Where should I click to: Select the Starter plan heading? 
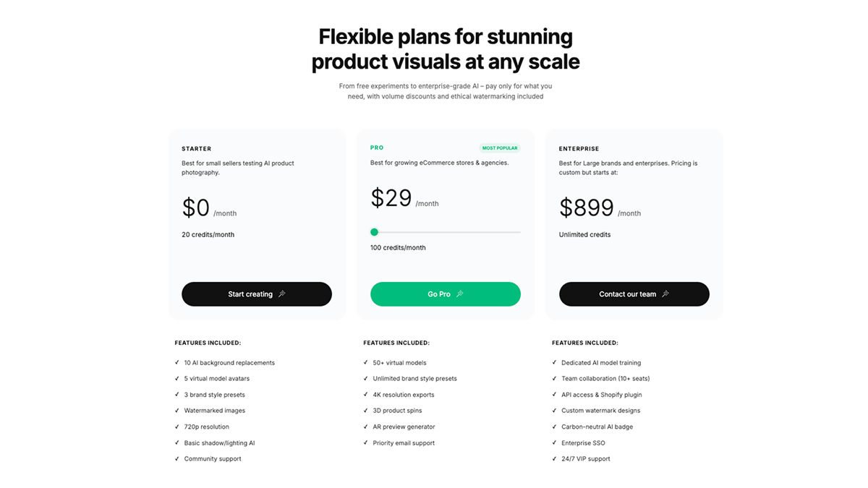pyautogui.click(x=197, y=149)
